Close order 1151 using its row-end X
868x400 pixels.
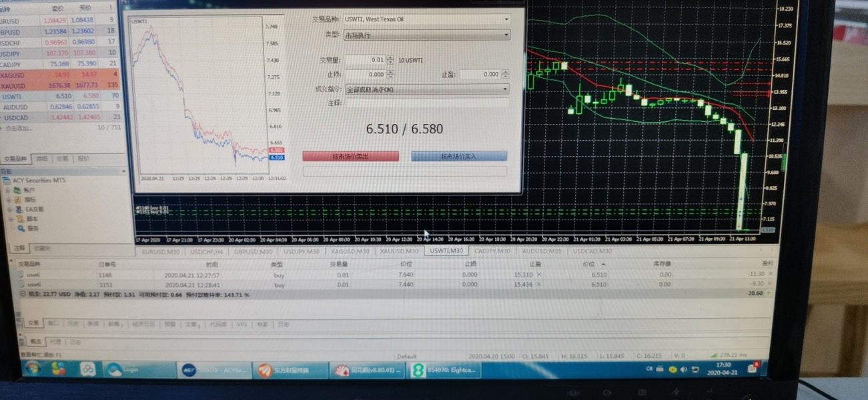[x=770, y=284]
